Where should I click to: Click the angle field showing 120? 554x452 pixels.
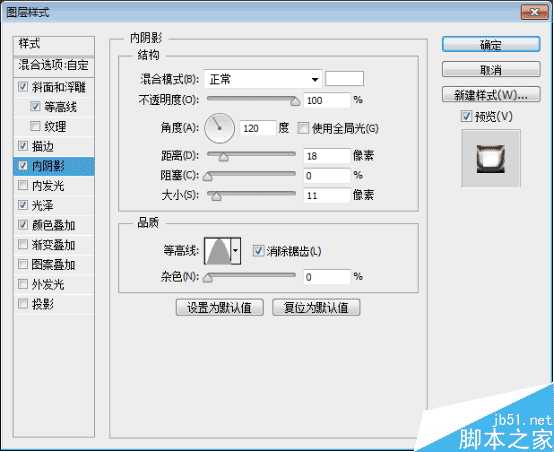[x=258, y=128]
